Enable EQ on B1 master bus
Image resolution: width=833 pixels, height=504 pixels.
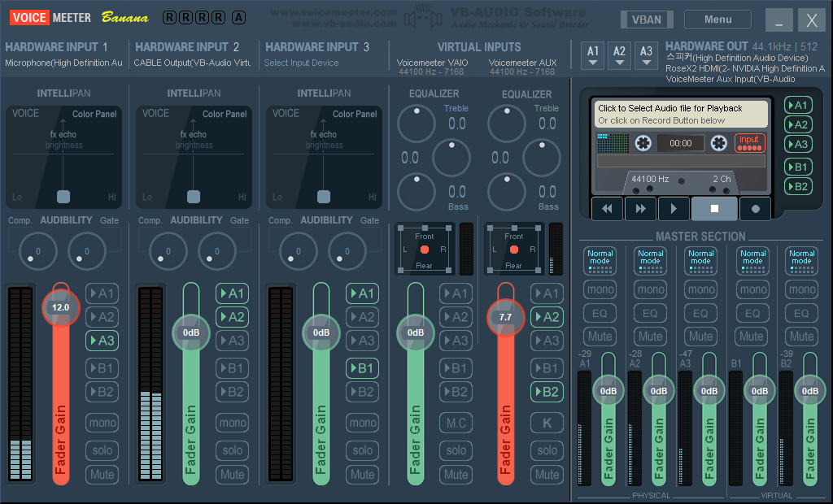pyautogui.click(x=752, y=313)
